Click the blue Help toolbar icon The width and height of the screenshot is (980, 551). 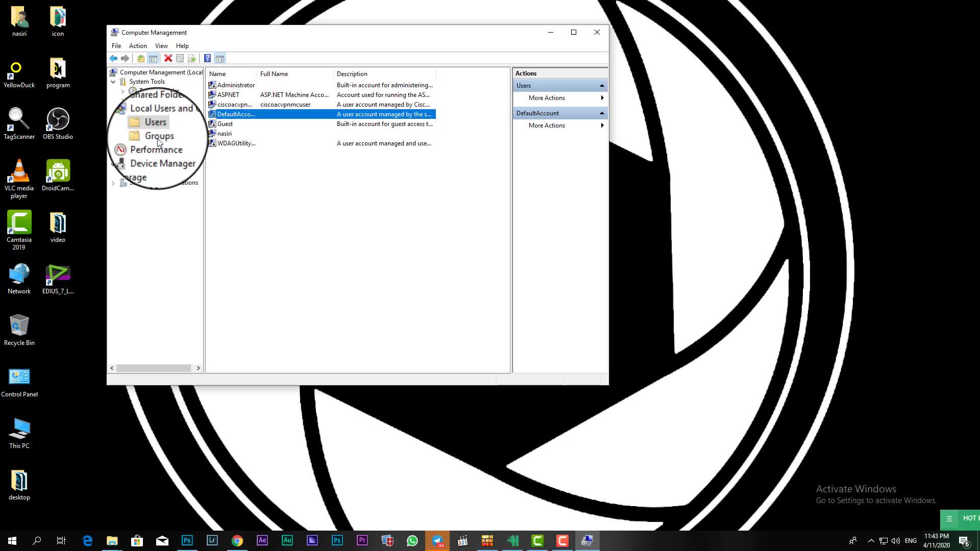[x=207, y=58]
